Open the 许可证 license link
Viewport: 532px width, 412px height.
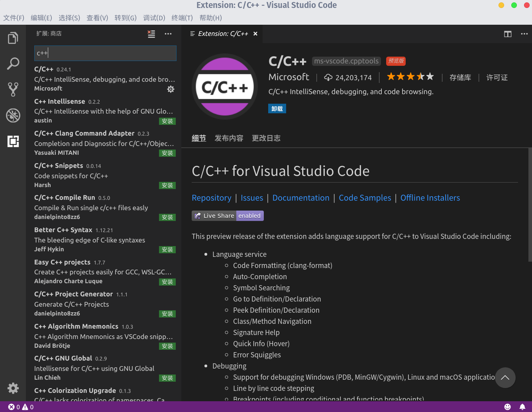497,77
